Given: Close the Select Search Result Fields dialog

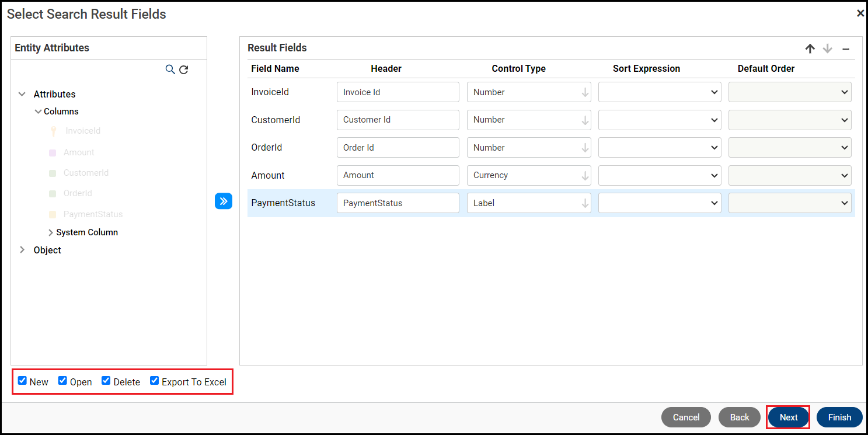Looking at the screenshot, I should pyautogui.click(x=860, y=13).
